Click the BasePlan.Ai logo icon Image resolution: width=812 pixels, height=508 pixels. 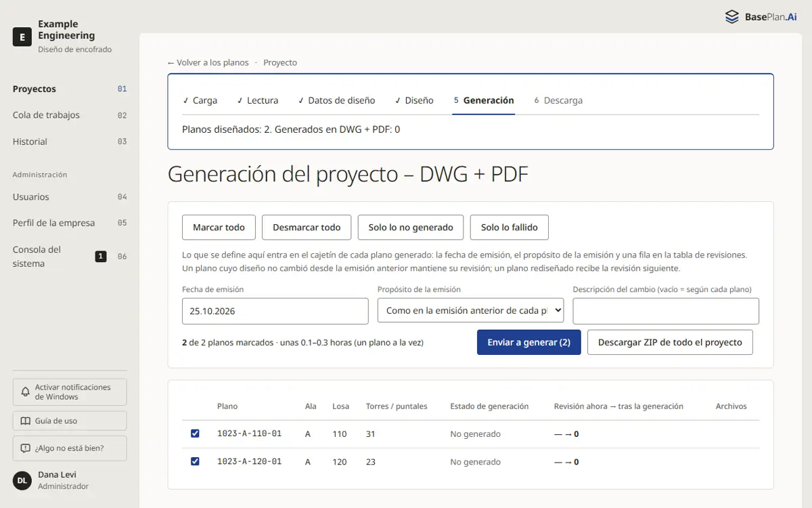pyautogui.click(x=731, y=17)
